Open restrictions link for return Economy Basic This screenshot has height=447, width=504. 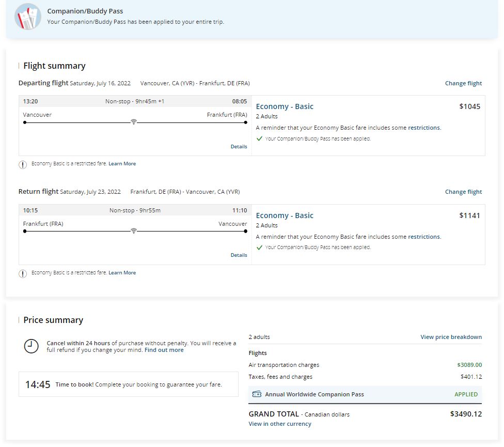[424, 237]
